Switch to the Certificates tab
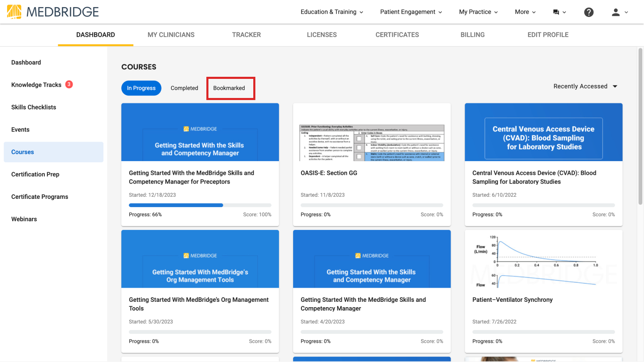The width and height of the screenshot is (644, 362). [397, 35]
